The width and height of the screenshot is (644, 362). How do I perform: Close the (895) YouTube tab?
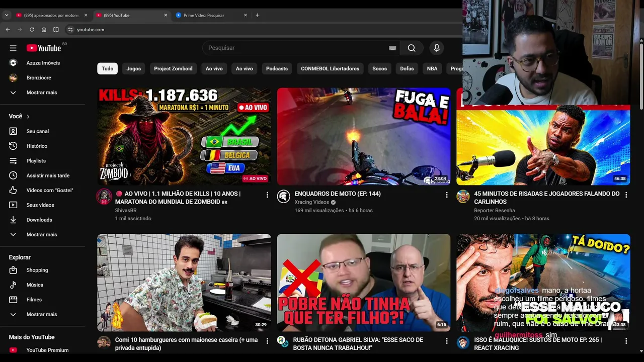click(x=166, y=15)
